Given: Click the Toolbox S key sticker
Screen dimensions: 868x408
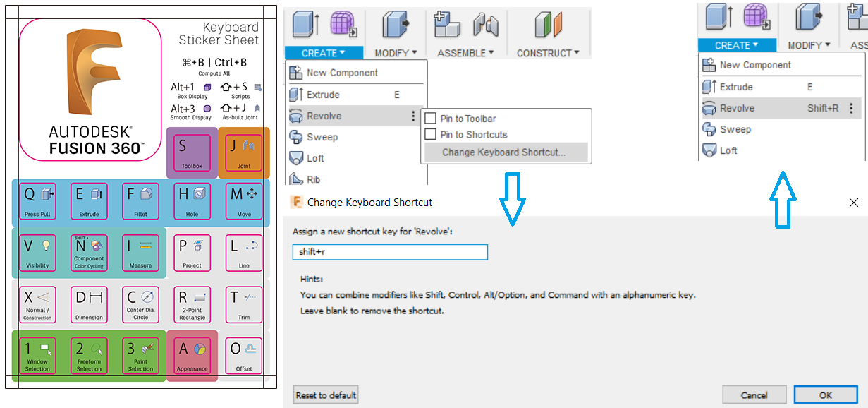Looking at the screenshot, I should pyautogui.click(x=192, y=152).
